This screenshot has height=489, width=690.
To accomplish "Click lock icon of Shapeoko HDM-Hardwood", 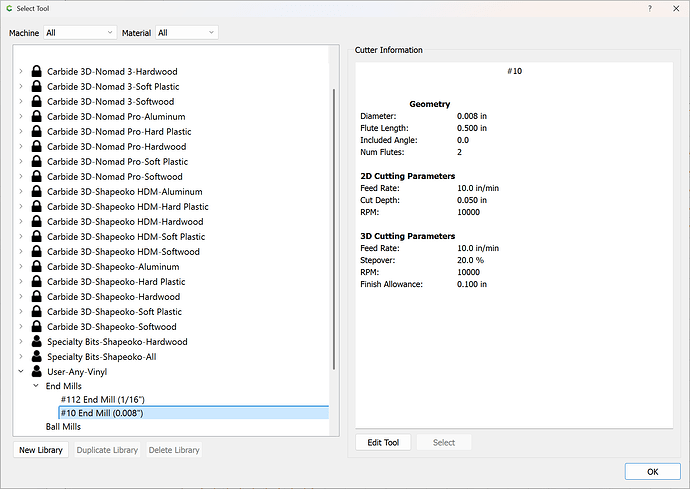I will (x=37, y=221).
